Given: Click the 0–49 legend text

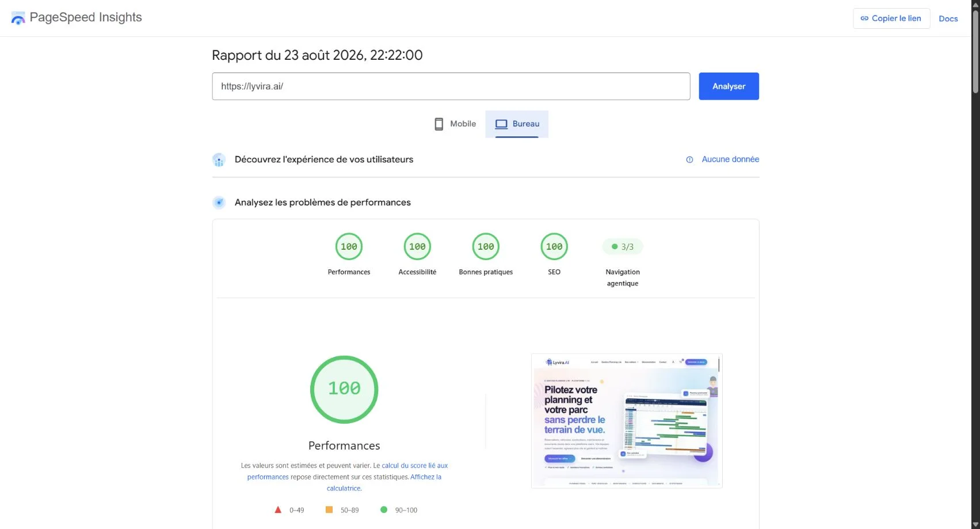Looking at the screenshot, I should point(297,510).
